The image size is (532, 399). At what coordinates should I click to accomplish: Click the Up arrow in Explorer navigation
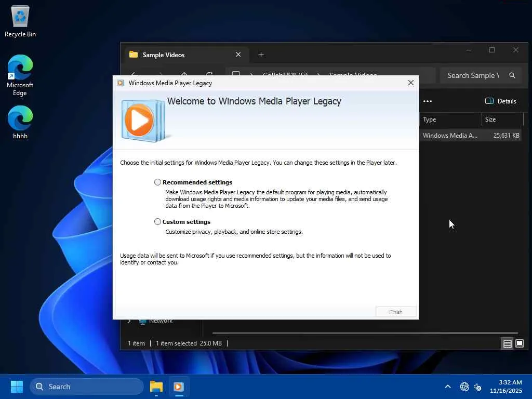[x=184, y=74]
